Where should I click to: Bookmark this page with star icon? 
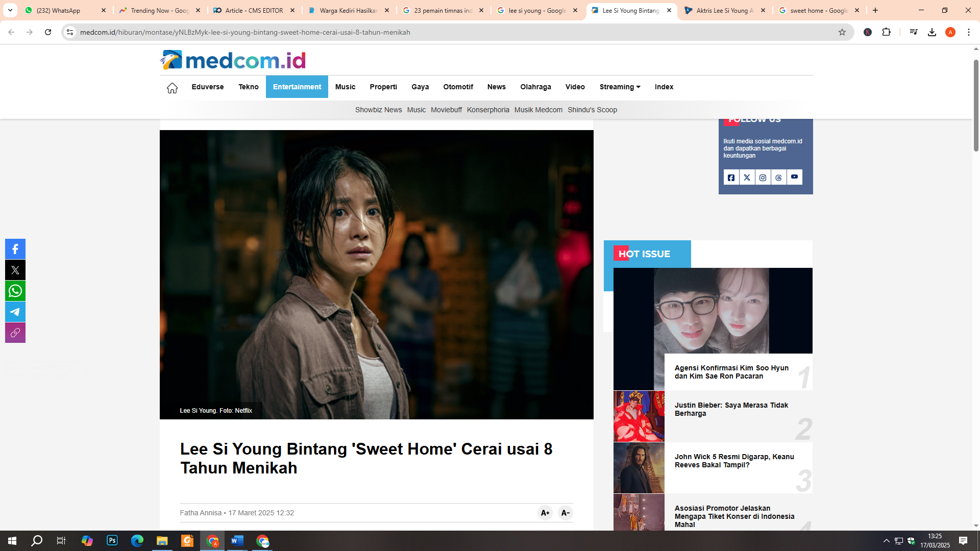(x=842, y=32)
